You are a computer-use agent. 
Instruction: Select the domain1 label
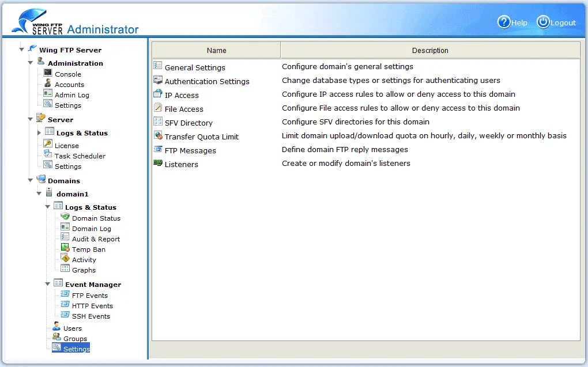[73, 194]
